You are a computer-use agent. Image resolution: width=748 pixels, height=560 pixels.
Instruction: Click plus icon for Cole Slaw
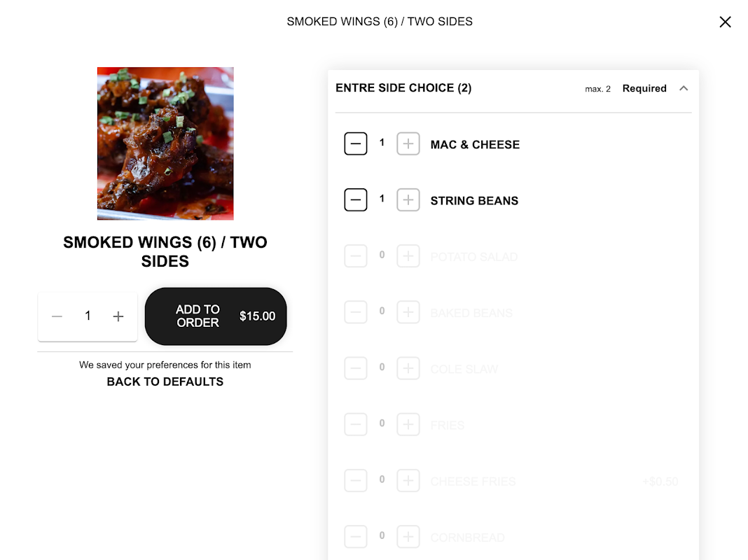pyautogui.click(x=408, y=368)
